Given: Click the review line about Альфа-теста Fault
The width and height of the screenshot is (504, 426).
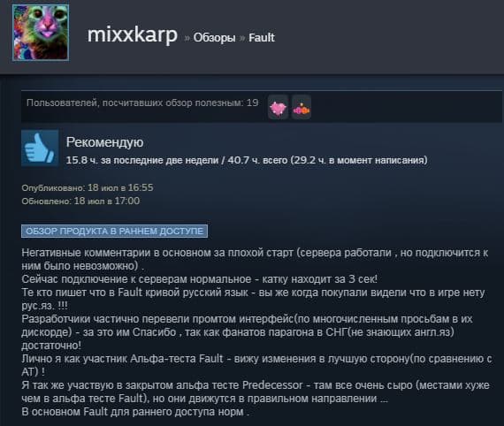Looking at the screenshot, I should click(x=256, y=365).
